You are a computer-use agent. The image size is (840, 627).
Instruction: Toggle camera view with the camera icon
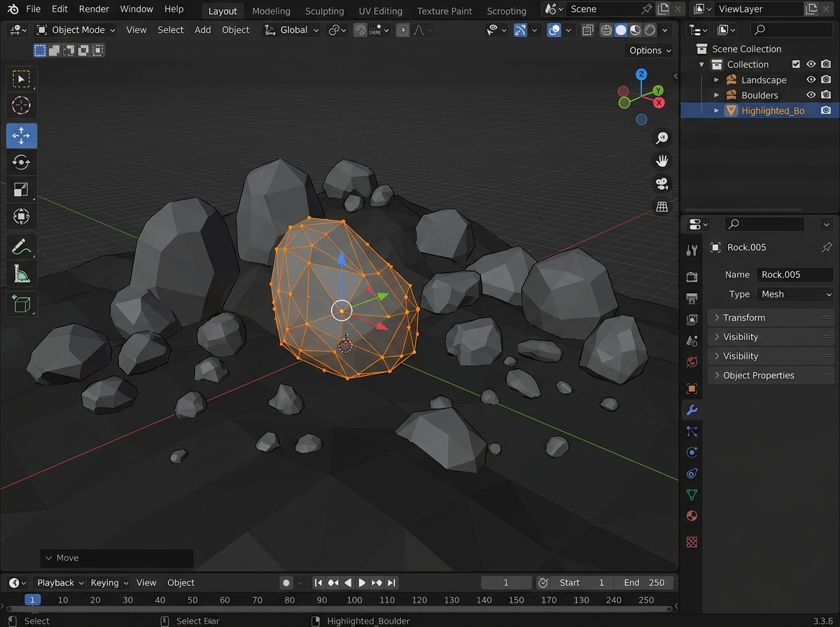tap(661, 183)
